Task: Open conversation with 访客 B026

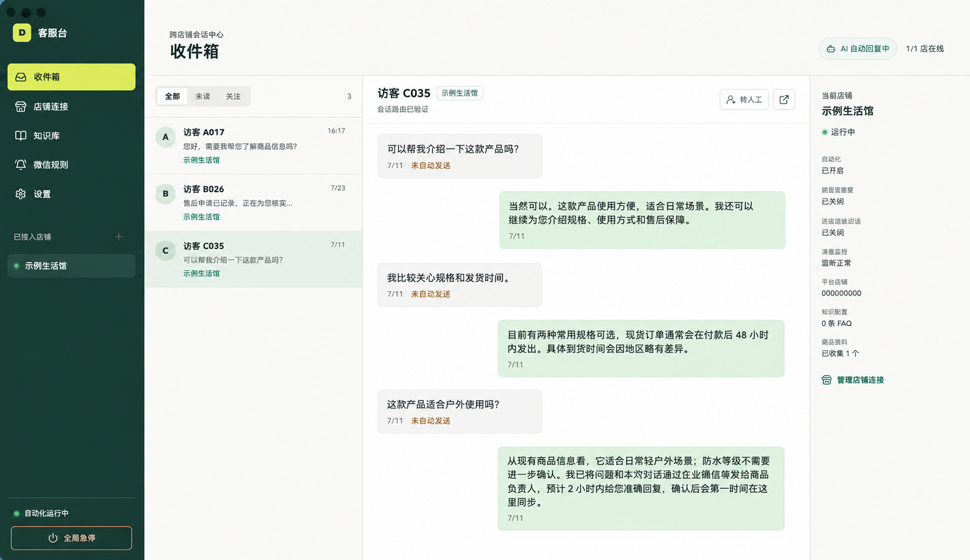Action: 253,203
